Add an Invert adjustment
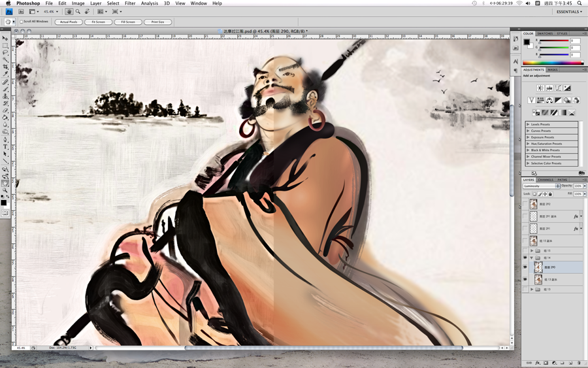The height and width of the screenshot is (368, 588). [x=536, y=112]
